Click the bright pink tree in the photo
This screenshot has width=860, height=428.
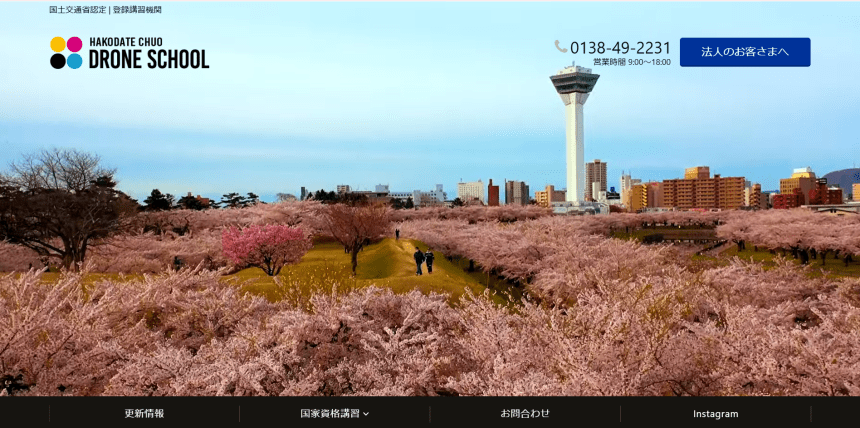point(265,246)
